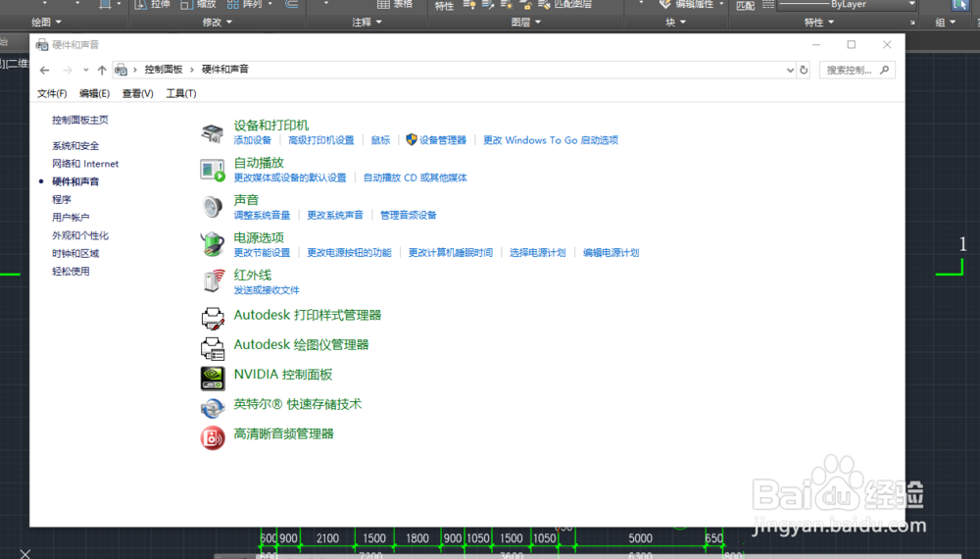The image size is (980, 559).
Task: Click the 英特尔 快速存储技术 icon
Action: coord(213,408)
